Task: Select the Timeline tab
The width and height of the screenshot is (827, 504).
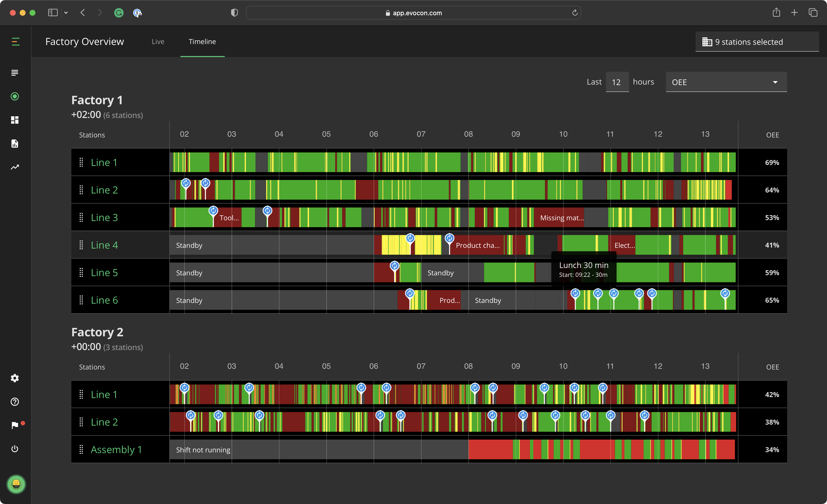Action: coord(203,41)
